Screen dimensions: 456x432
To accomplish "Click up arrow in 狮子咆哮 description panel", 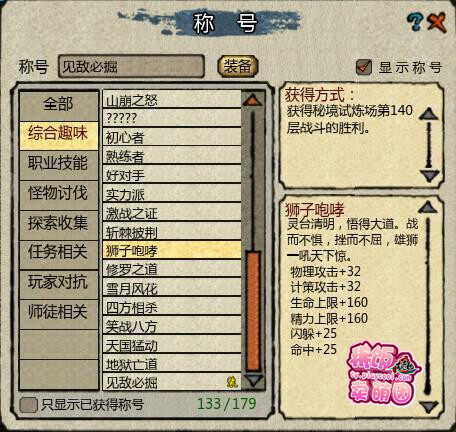I will 428,208.
